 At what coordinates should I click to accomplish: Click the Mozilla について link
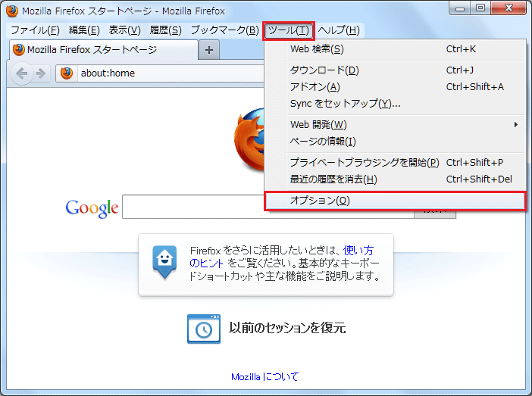click(x=265, y=376)
